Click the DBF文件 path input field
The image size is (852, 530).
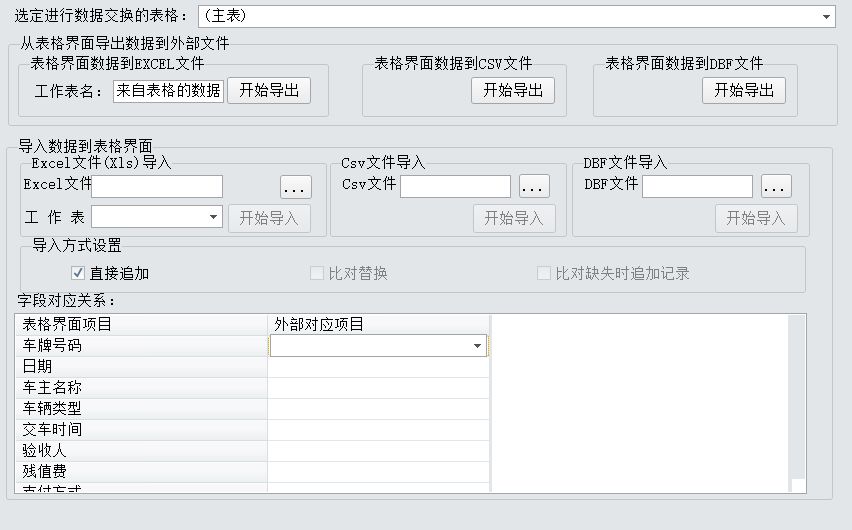click(697, 186)
